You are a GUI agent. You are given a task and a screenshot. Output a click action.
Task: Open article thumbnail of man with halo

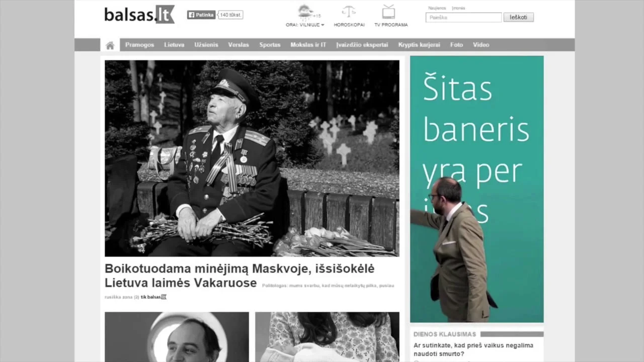(177, 337)
